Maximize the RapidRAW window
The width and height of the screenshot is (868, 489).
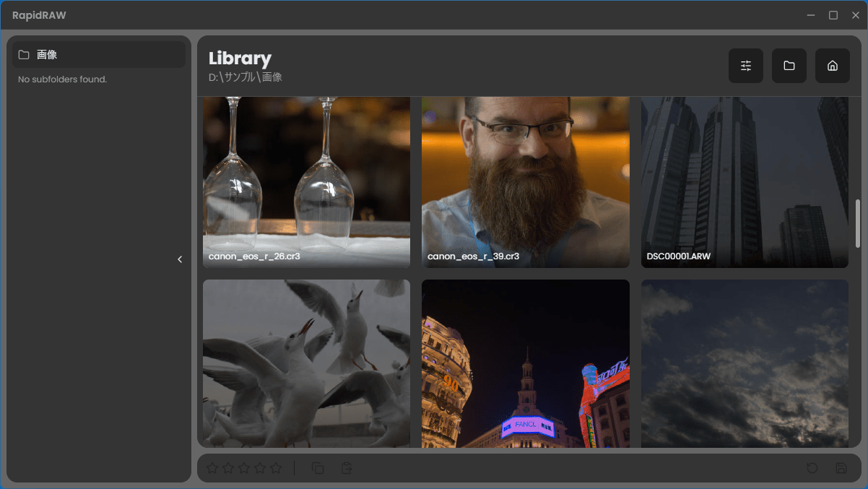coord(833,15)
